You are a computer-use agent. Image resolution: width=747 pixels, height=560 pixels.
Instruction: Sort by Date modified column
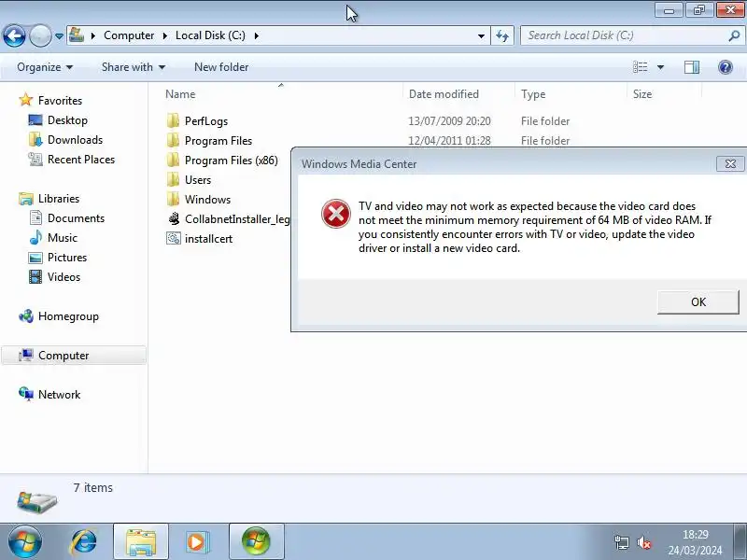[458, 94]
